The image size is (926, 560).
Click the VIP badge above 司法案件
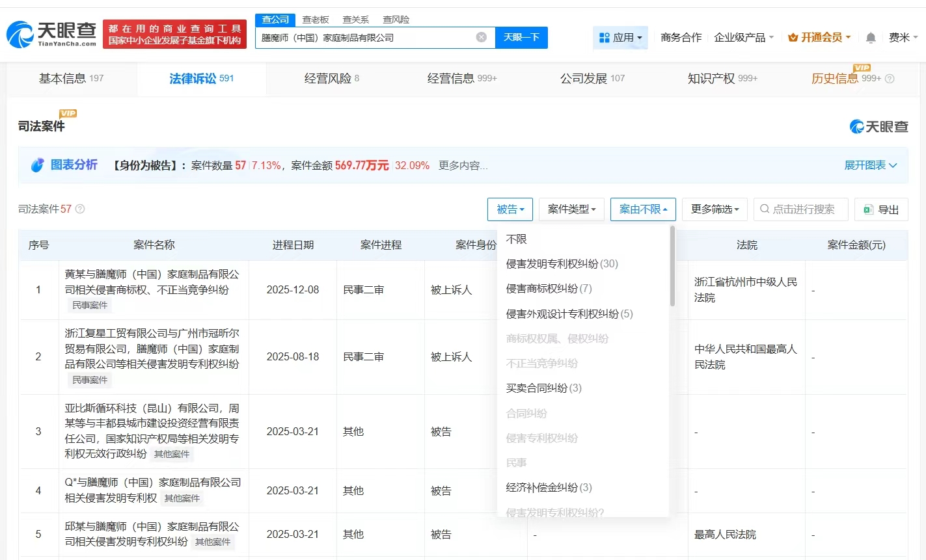point(68,113)
